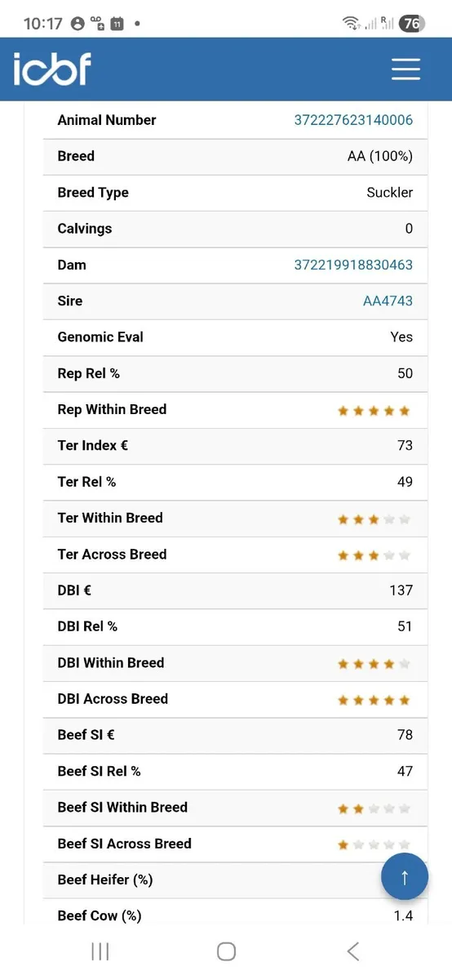Tap the Beef SI Across Breed one-star rating
Image resolution: width=452 pixels, height=980 pixels.
[x=374, y=844]
